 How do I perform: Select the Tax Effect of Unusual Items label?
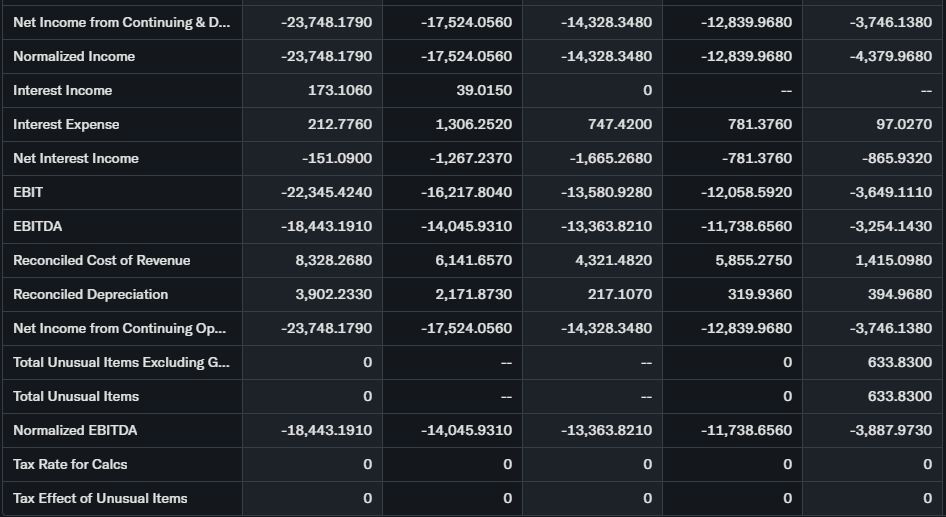click(100, 499)
